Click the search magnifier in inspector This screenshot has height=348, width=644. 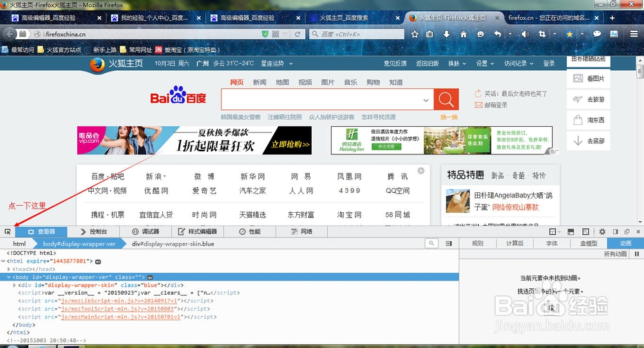click(431, 243)
